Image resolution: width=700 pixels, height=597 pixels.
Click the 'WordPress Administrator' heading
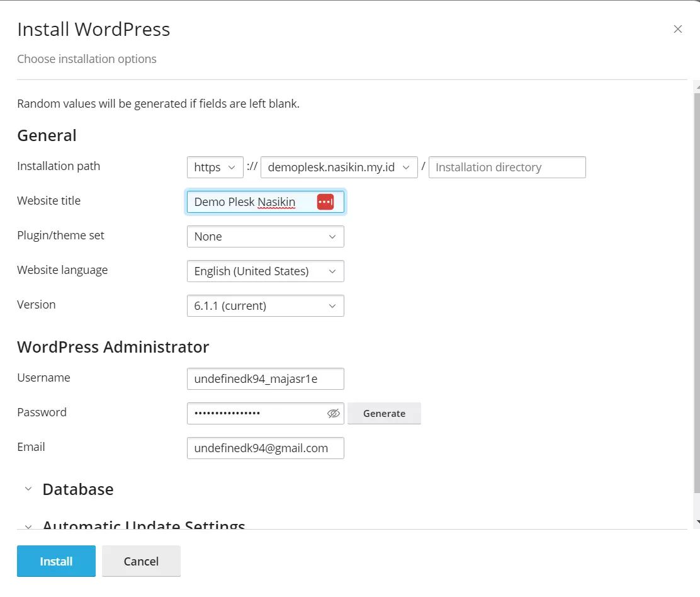click(x=113, y=347)
